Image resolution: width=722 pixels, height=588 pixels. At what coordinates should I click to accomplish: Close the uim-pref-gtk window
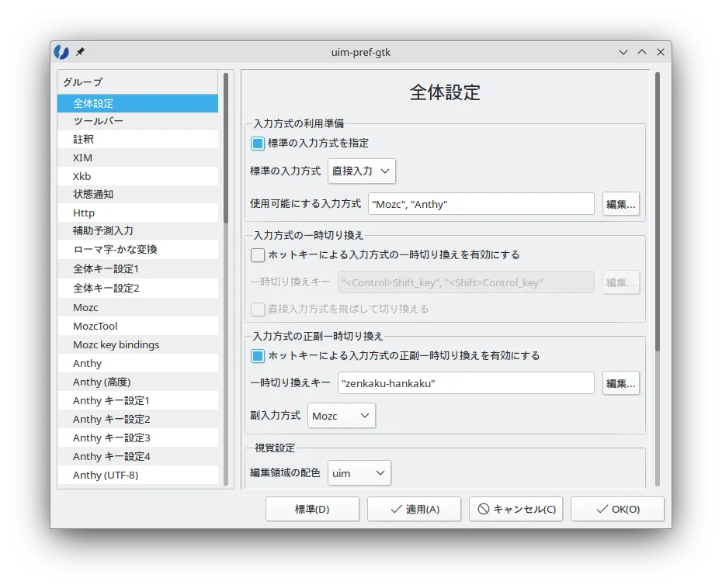(661, 52)
